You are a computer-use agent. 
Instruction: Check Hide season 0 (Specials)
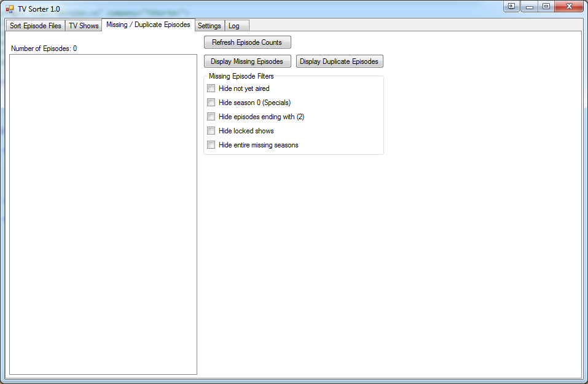(211, 102)
